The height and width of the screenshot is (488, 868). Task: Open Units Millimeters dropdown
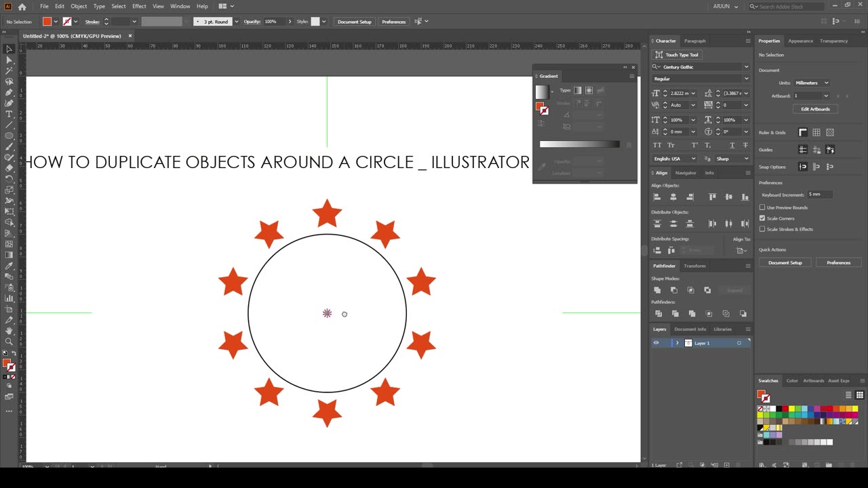coord(811,83)
